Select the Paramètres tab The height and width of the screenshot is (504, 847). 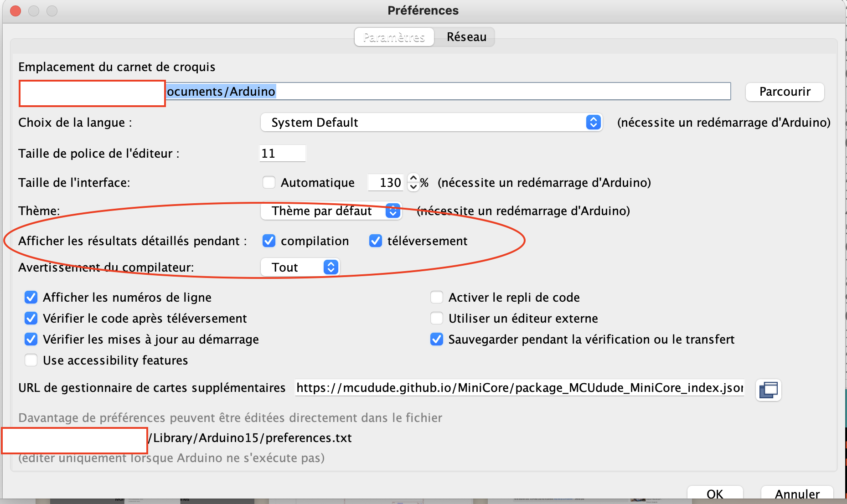click(394, 37)
